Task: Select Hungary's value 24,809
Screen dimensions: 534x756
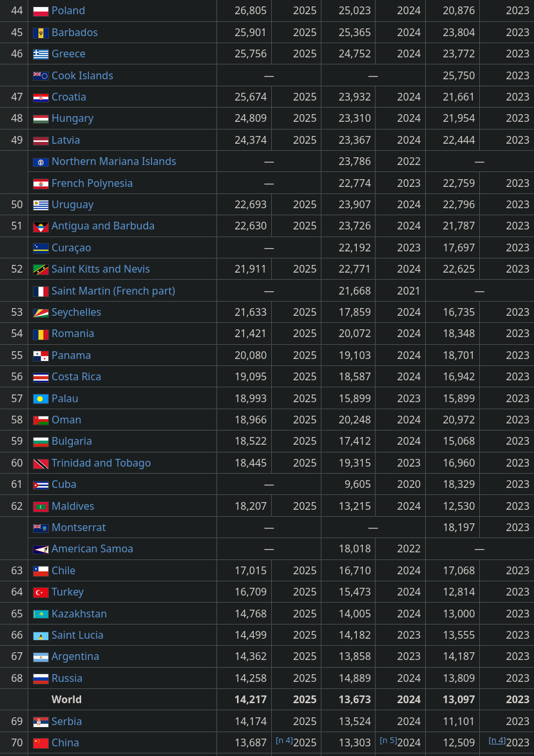Action: click(x=251, y=119)
